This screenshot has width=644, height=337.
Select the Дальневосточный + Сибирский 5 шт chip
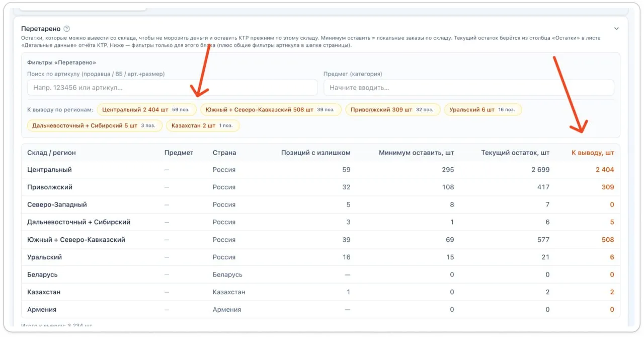(95, 125)
